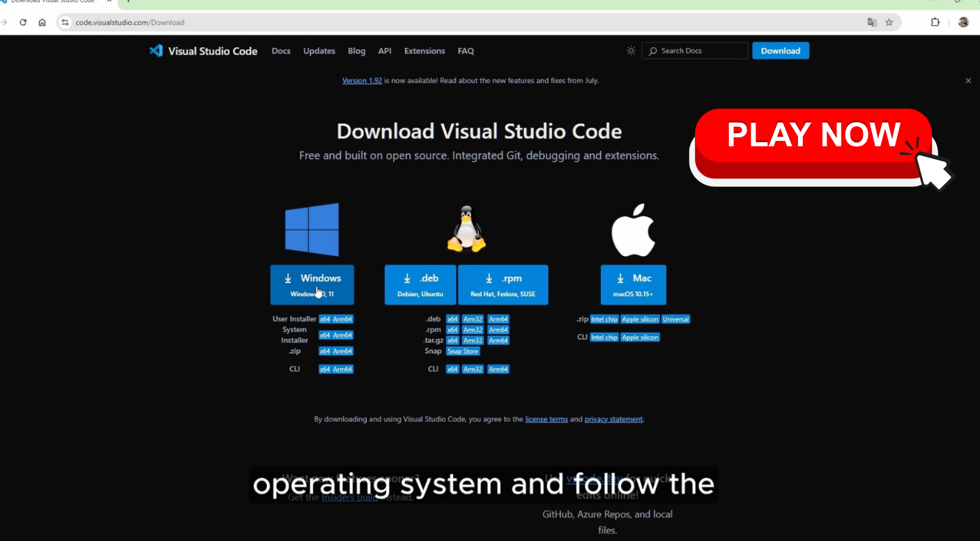Screen dimensions: 980x541
Task: Toggle the light/dark theme sun icon
Action: coord(631,51)
